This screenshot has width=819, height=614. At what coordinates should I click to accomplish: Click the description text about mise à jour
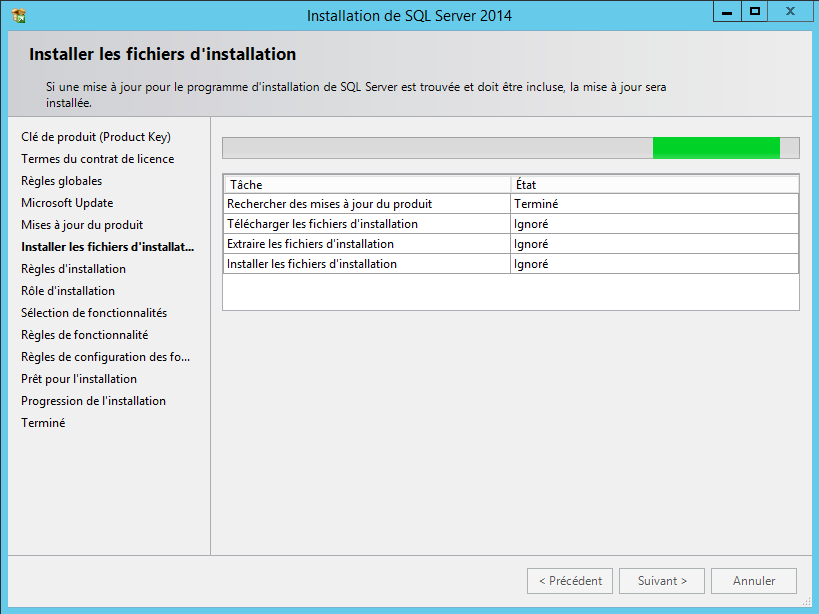[x=356, y=95]
